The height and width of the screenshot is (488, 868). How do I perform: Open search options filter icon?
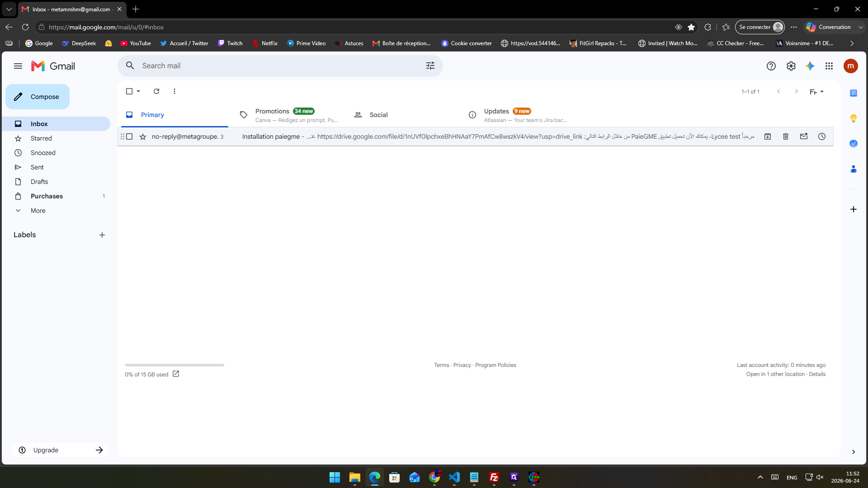click(x=430, y=66)
